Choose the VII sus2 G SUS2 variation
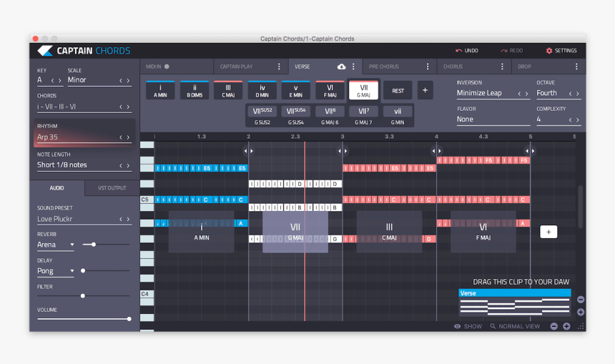 coord(262,116)
